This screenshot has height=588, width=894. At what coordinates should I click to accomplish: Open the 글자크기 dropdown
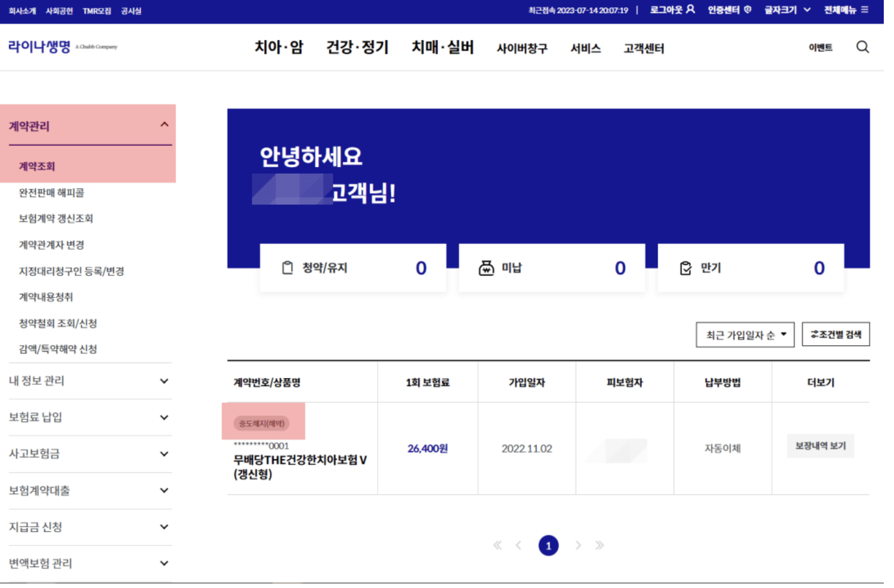[787, 10]
